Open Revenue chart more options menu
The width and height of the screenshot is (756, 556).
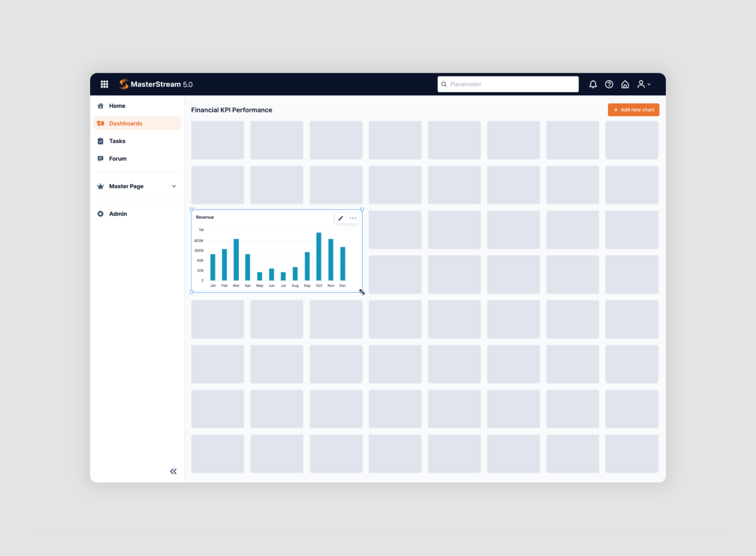pyautogui.click(x=353, y=218)
